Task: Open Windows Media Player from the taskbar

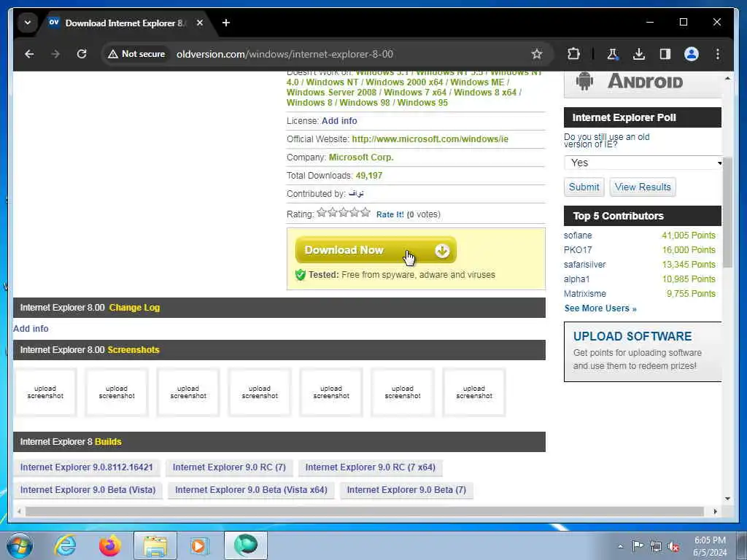Action: (x=200, y=545)
